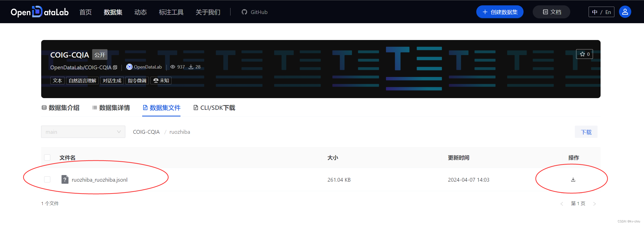This screenshot has width=644, height=225.
Task: Click the 公开 visibility badge
Action: click(x=100, y=55)
